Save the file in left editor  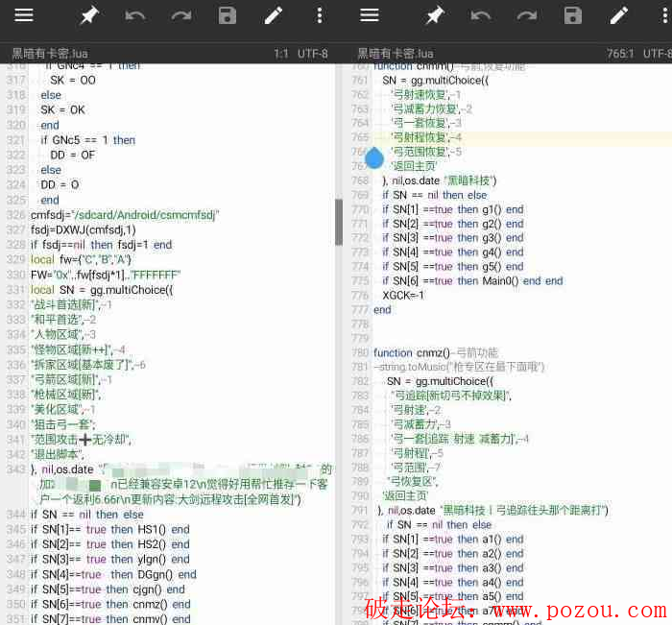pos(228,16)
